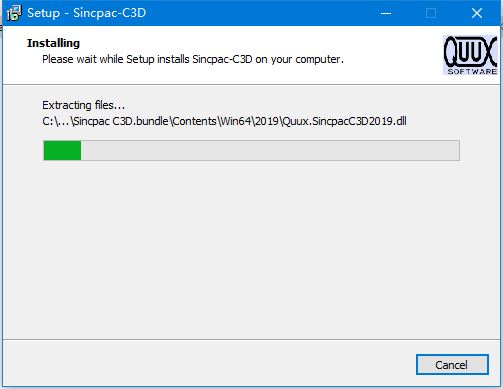Click the blank gray area below the progress bar

251,250
